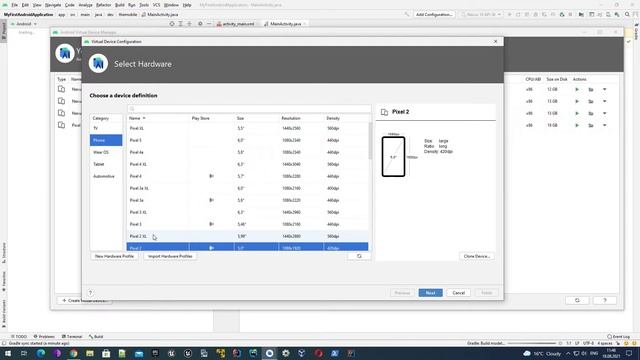640x360 pixels.
Task: Open Windows Settings gear on taskbar
Action: click(x=286, y=353)
